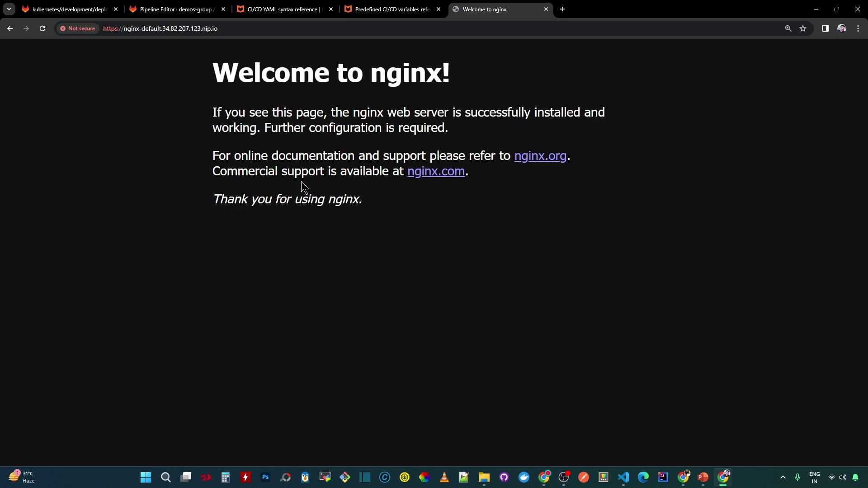Image resolution: width=868 pixels, height=488 pixels.
Task: Click the URL address bar field
Action: click(x=407, y=28)
